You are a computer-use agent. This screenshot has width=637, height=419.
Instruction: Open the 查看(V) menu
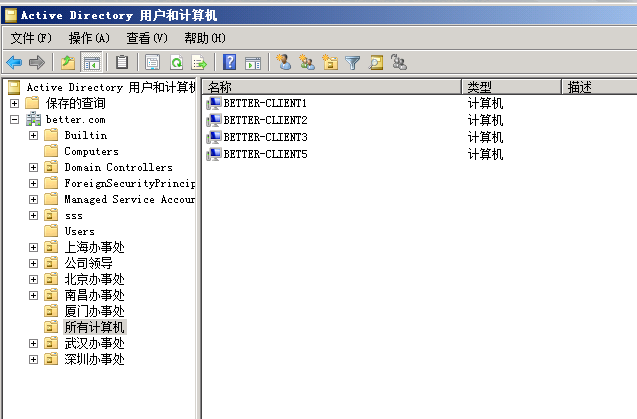[x=147, y=38]
